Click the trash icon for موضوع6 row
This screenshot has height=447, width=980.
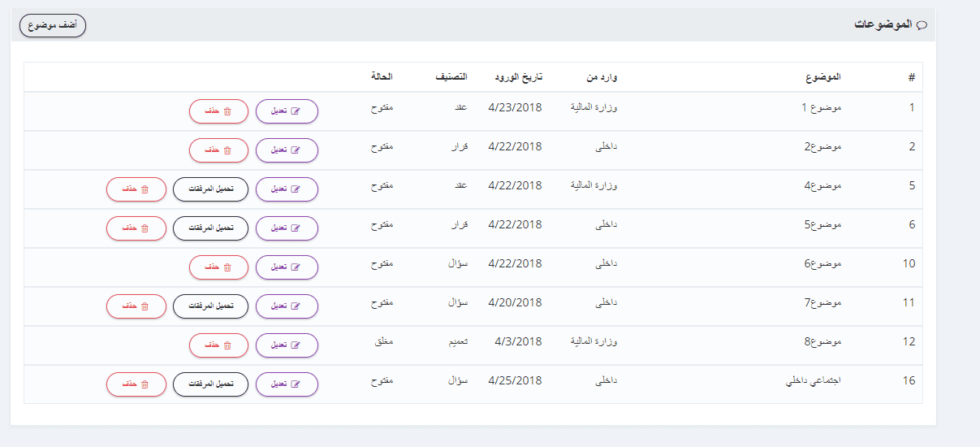[x=227, y=267]
